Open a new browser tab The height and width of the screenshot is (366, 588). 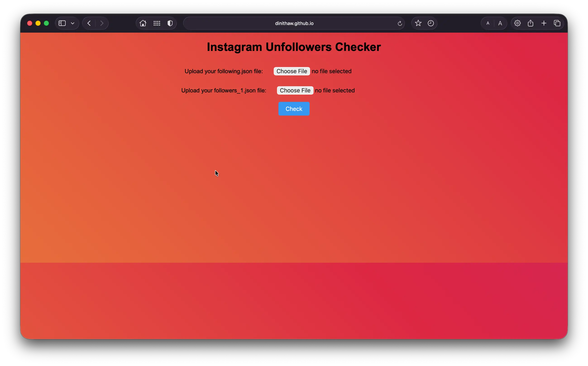[x=544, y=23]
